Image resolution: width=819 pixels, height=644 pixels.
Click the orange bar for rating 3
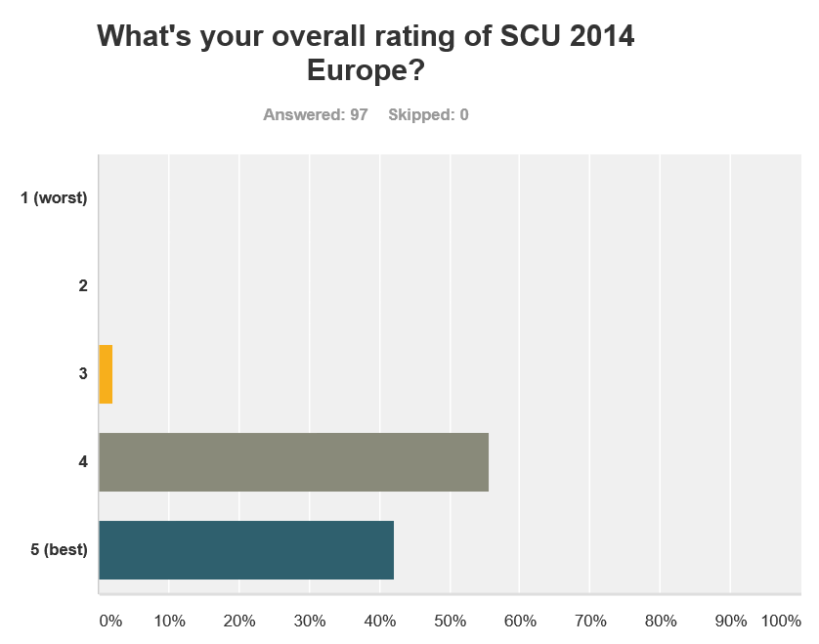tap(106, 374)
